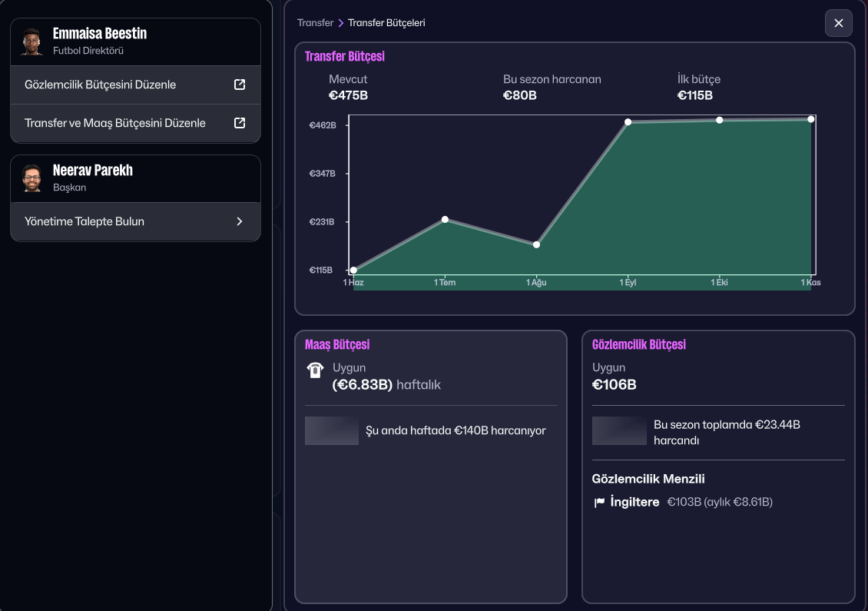Select the 1 Haz data point on chart
Screen dimensions: 868x611
pos(354,271)
